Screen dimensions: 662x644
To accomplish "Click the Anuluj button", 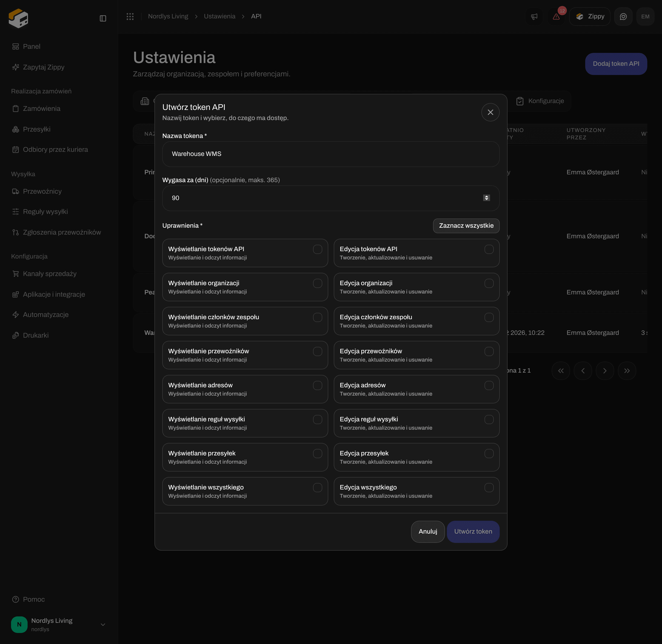I will point(428,532).
